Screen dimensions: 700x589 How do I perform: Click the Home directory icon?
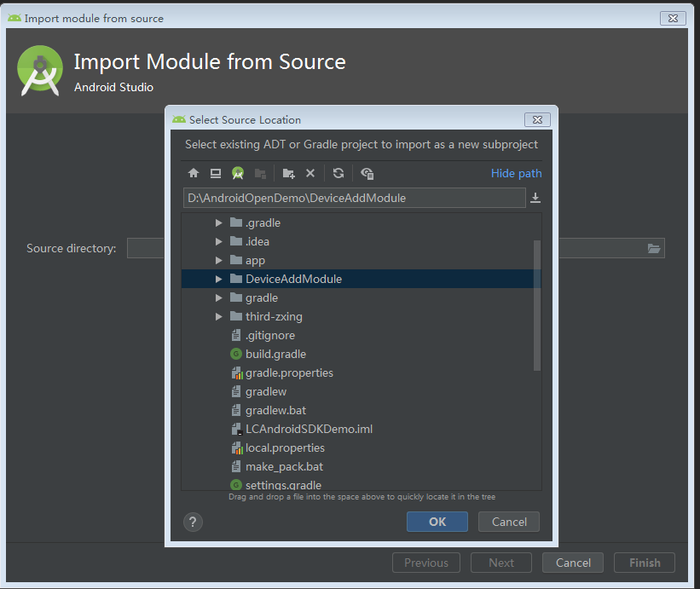pos(194,173)
